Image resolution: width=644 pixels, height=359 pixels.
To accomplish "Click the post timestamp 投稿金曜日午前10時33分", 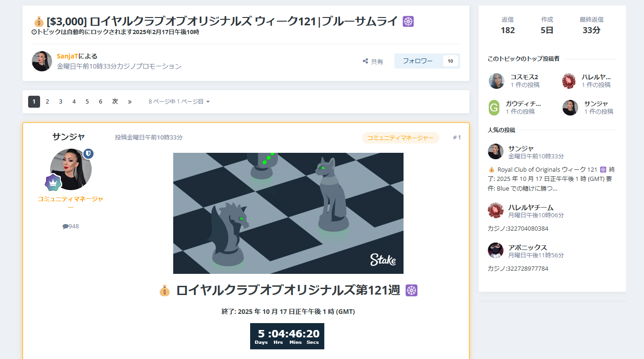I will [x=148, y=137].
